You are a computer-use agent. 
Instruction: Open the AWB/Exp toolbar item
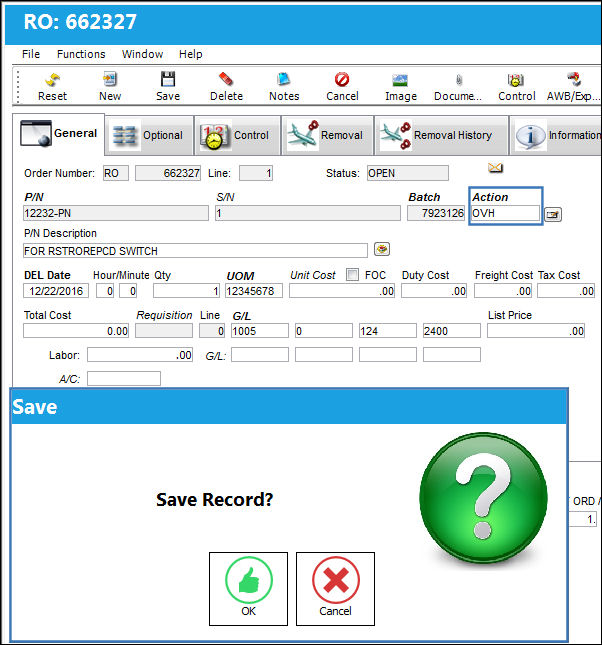tap(573, 87)
